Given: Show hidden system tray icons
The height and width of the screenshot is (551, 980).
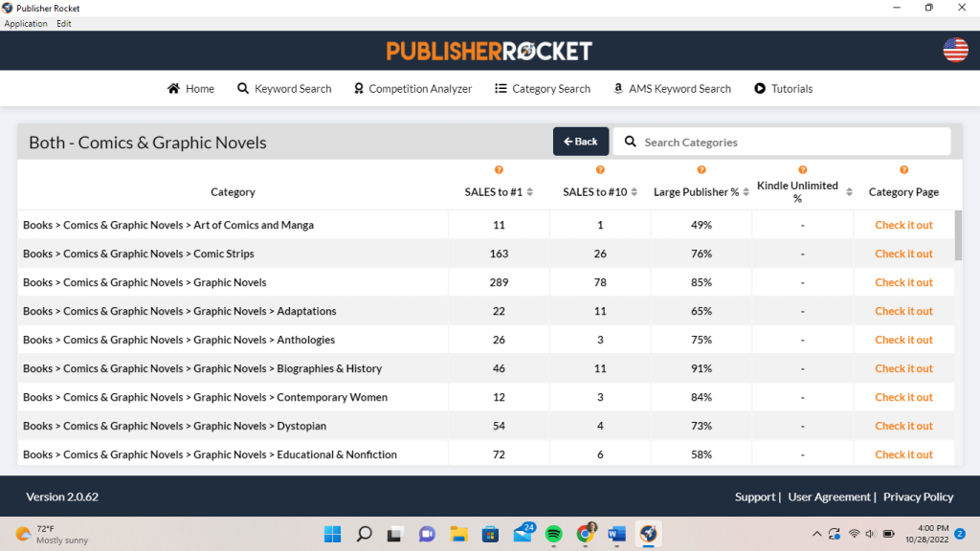Looking at the screenshot, I should [x=816, y=534].
